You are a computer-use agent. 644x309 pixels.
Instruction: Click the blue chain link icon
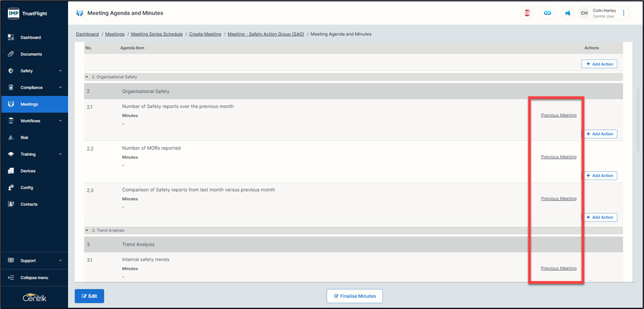click(547, 13)
